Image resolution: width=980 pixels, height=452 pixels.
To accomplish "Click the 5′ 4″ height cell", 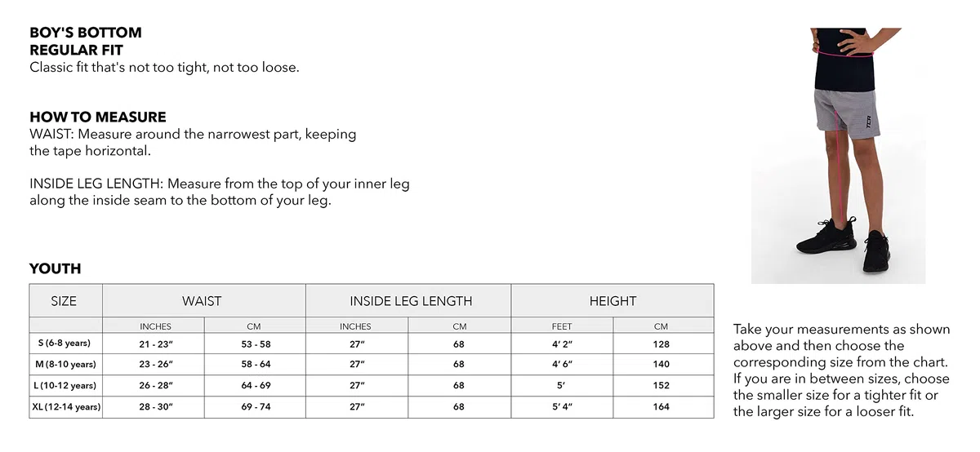I will click(x=562, y=406).
